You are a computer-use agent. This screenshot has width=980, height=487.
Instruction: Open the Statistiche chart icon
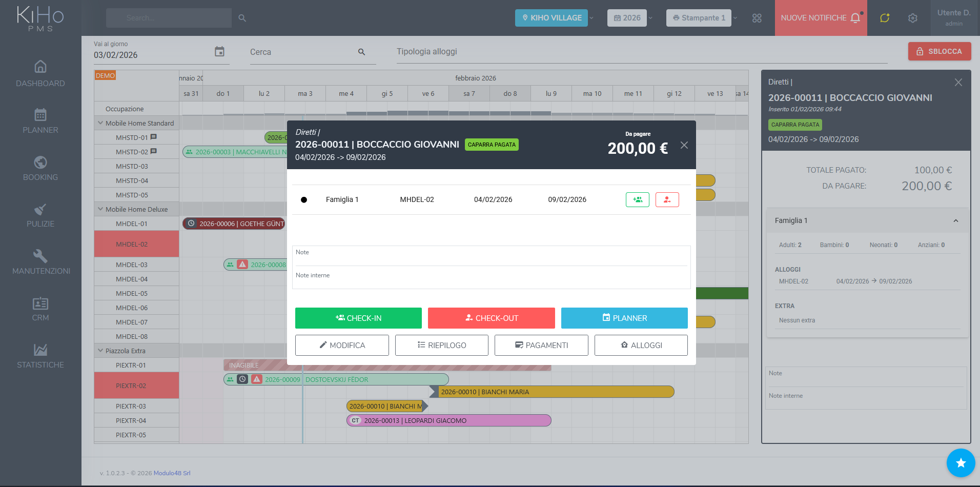[x=40, y=350]
